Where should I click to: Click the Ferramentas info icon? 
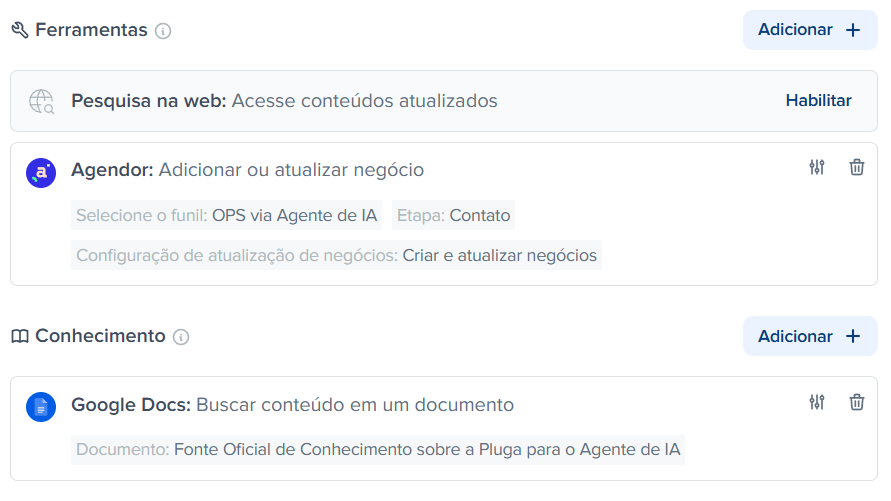point(163,31)
